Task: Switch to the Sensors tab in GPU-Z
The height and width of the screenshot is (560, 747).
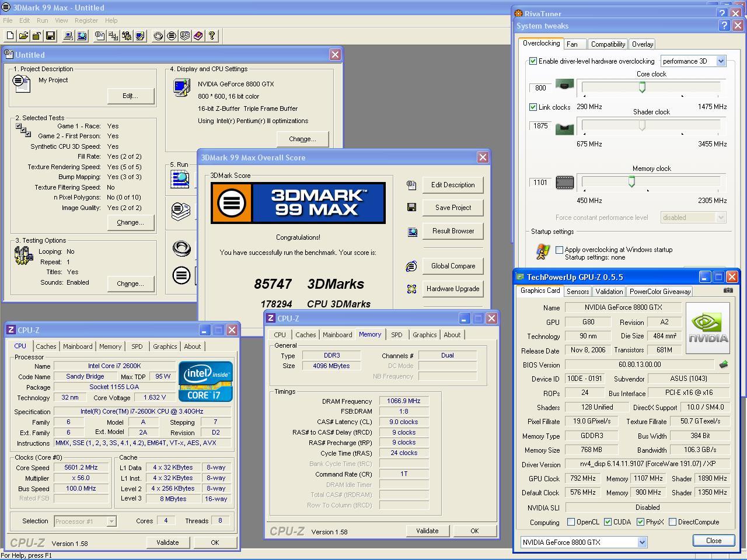Action: 578,292
